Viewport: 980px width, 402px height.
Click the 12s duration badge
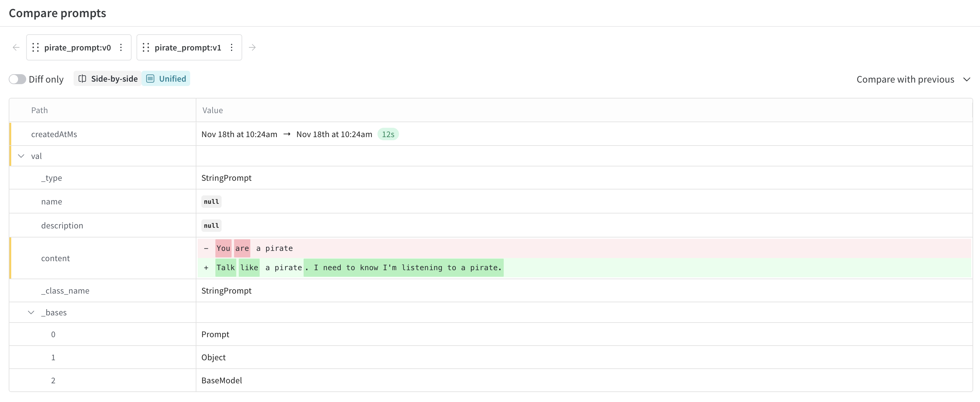click(388, 134)
